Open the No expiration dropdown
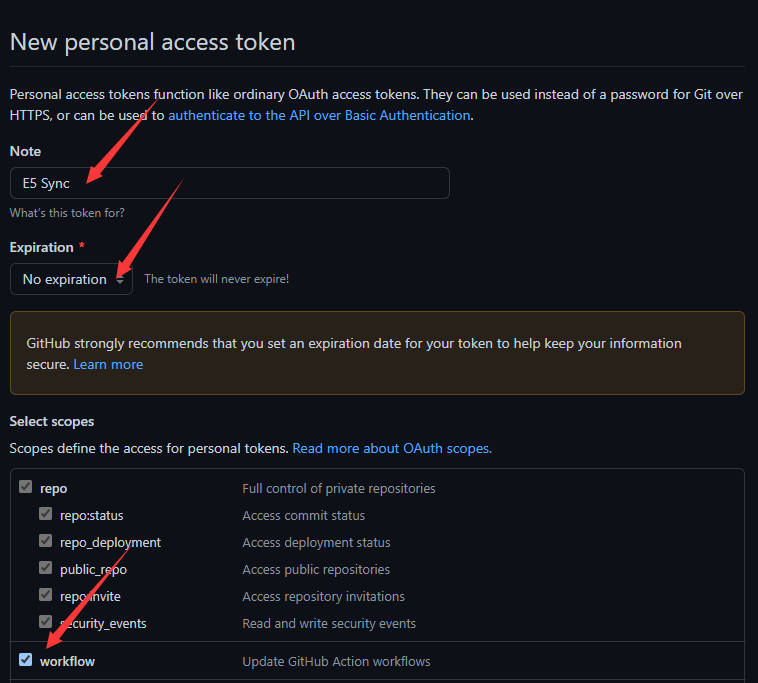The height and width of the screenshot is (683, 758). pos(71,279)
